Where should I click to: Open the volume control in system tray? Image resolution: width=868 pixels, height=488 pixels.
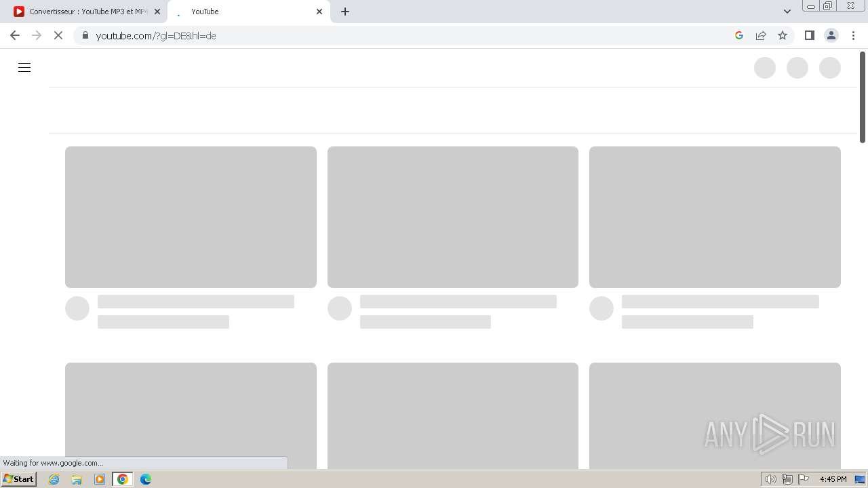tap(770, 479)
